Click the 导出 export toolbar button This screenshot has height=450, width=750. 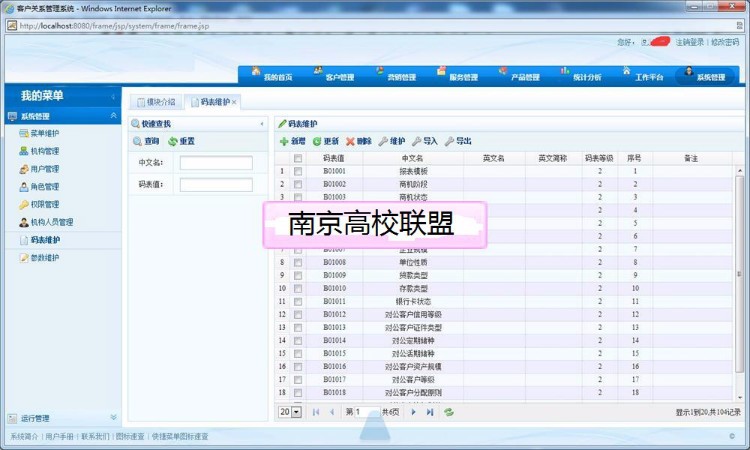coord(458,141)
